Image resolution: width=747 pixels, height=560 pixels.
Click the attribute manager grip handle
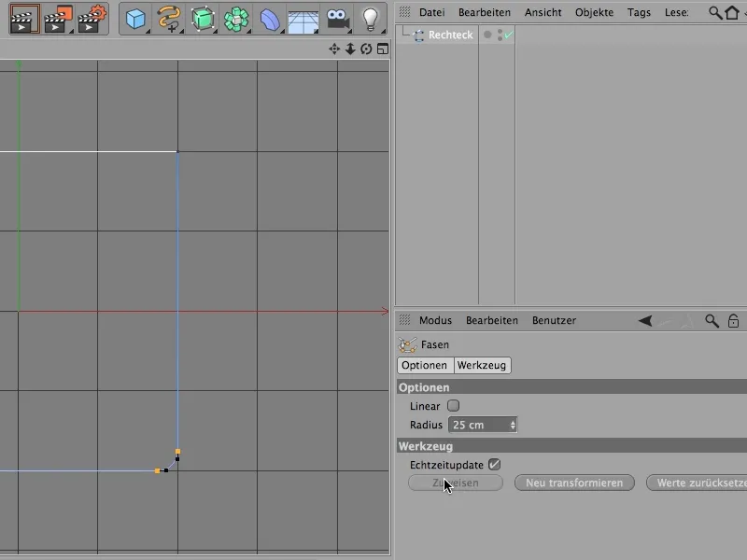pos(405,320)
